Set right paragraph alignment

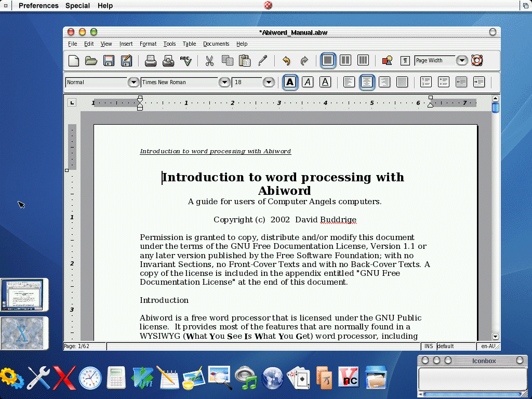384,82
